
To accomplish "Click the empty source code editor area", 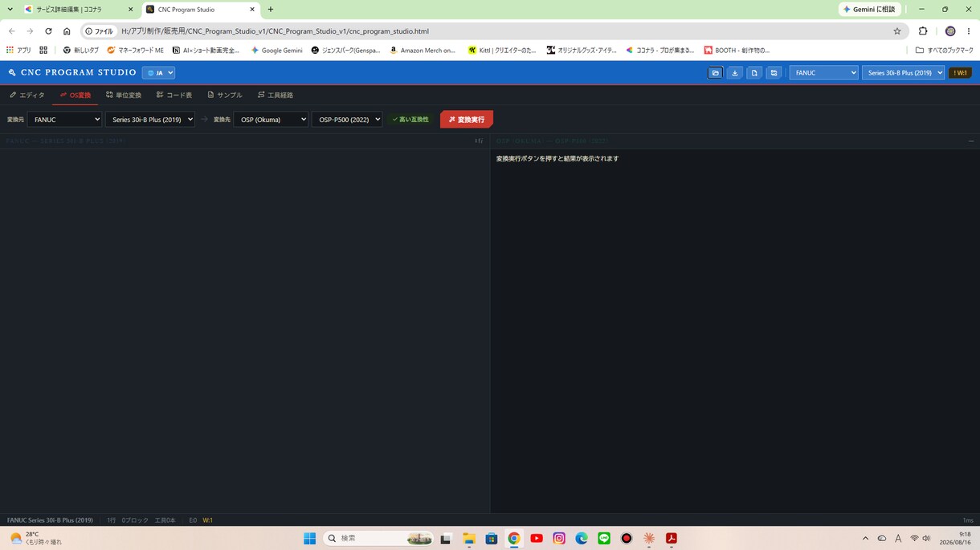I will [244, 329].
